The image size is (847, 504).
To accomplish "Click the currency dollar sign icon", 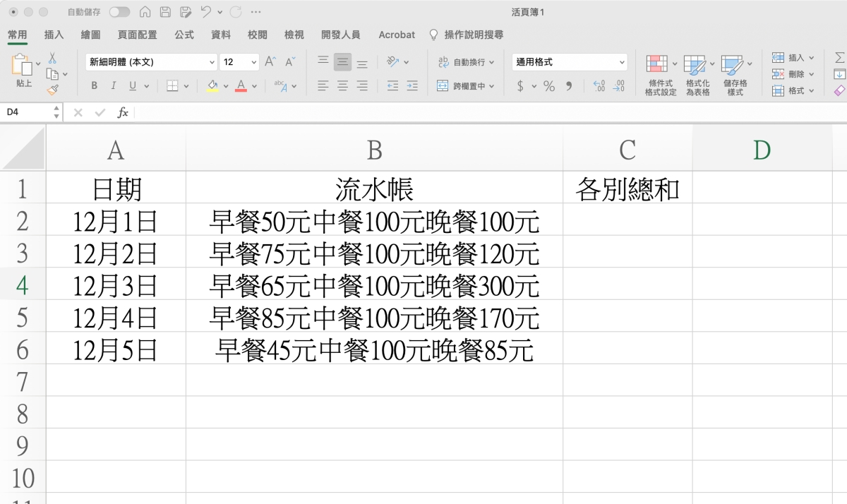I will [x=520, y=86].
